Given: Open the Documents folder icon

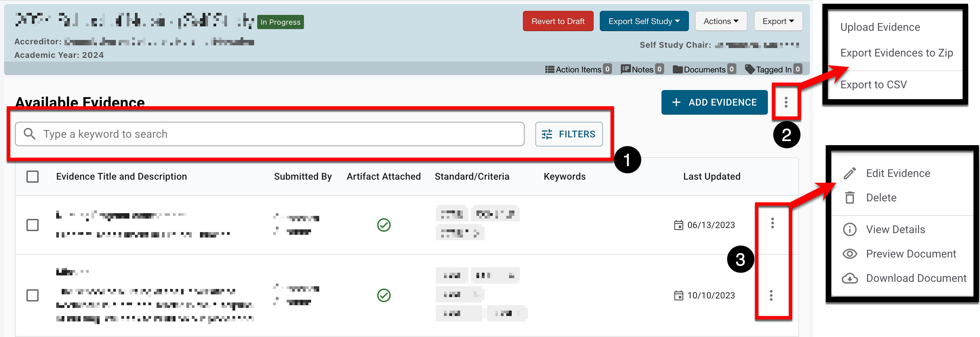Looking at the screenshot, I should [677, 69].
